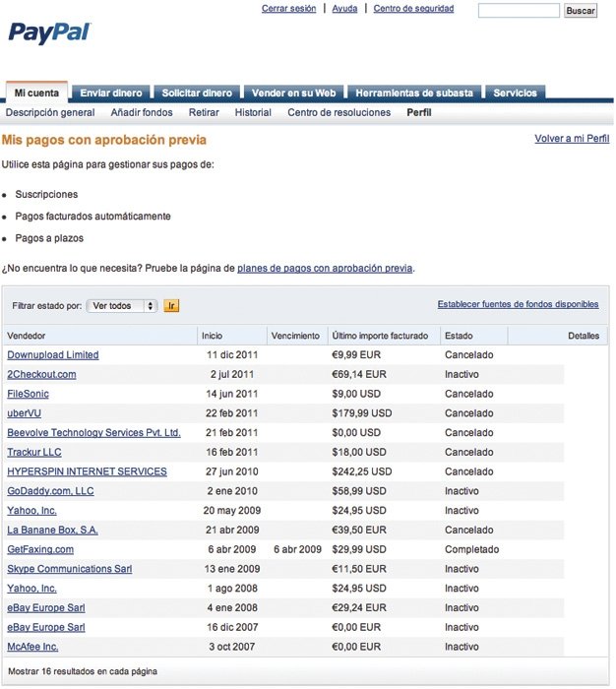Open 'Herramientas de subasta' tab
616x689 pixels.
point(414,93)
